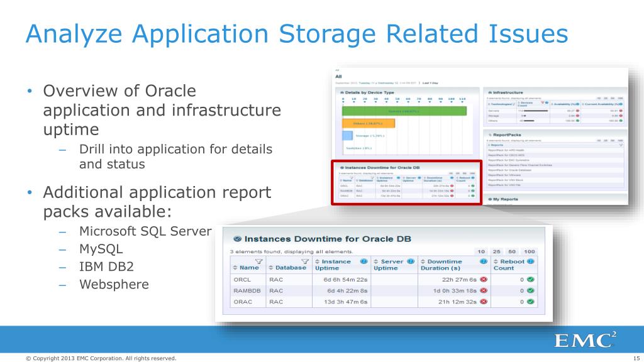Open the Server Uptime help icon
The height and width of the screenshot is (362, 644).
(410, 261)
